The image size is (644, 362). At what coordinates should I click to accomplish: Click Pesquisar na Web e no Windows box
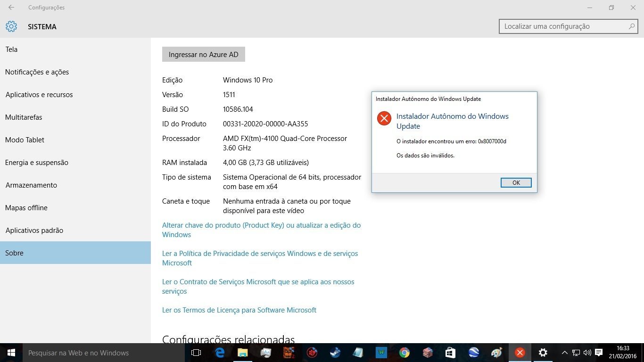coord(104,353)
